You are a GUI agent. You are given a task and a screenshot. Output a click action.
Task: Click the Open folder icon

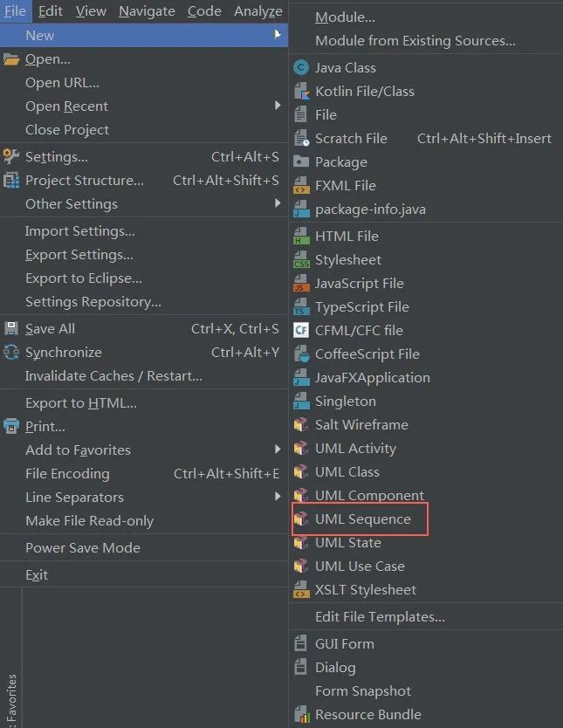point(11,59)
